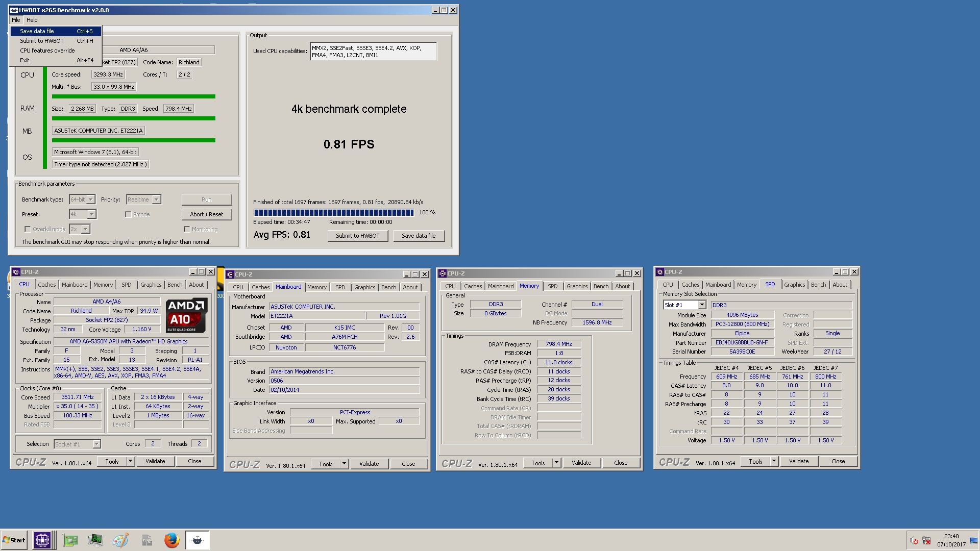The height and width of the screenshot is (551, 980).
Task: Click the green bar beneath the CPU section
Action: tap(133, 96)
